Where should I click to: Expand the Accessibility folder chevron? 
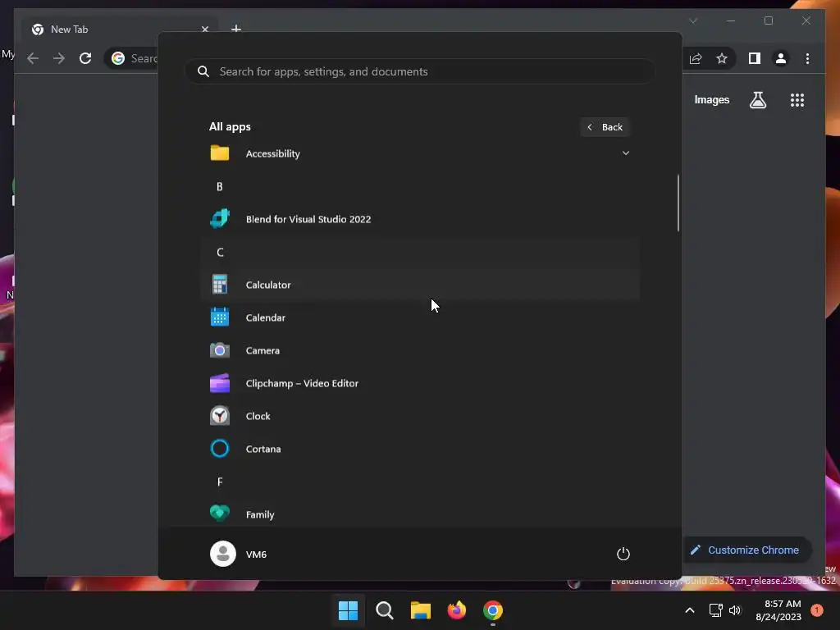coord(625,153)
